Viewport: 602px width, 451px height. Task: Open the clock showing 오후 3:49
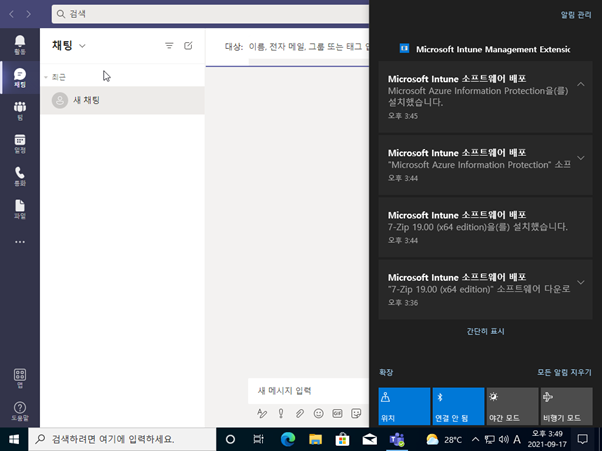[547, 439]
